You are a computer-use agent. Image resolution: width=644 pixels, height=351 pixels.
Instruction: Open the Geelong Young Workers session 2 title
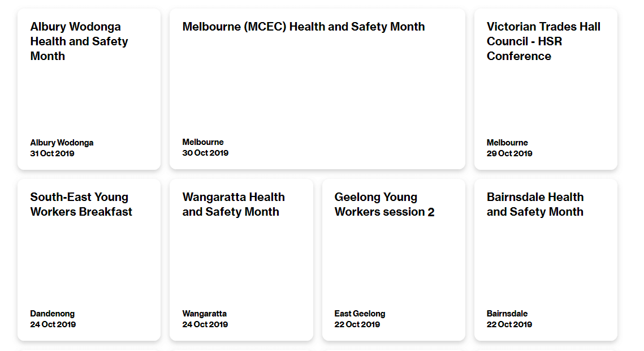pyautogui.click(x=384, y=204)
